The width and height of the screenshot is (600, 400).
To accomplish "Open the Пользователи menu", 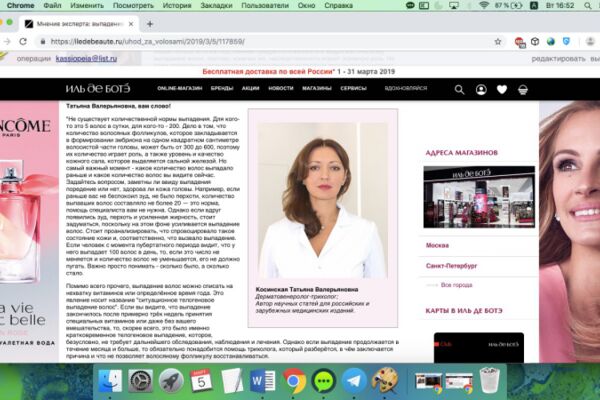I will pos(265,5).
